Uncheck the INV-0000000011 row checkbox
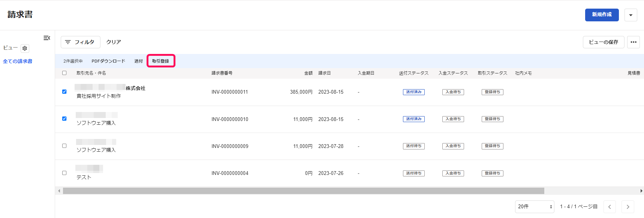 pyautogui.click(x=64, y=92)
